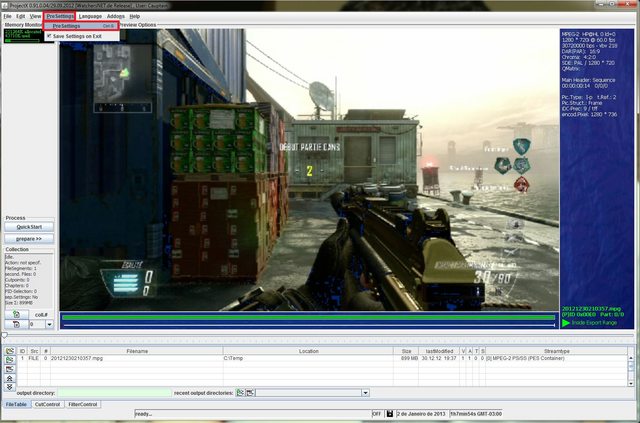Click the 2 de Janeiro de 2013 date field
The height and width of the screenshot is (423, 640).
[x=422, y=414]
